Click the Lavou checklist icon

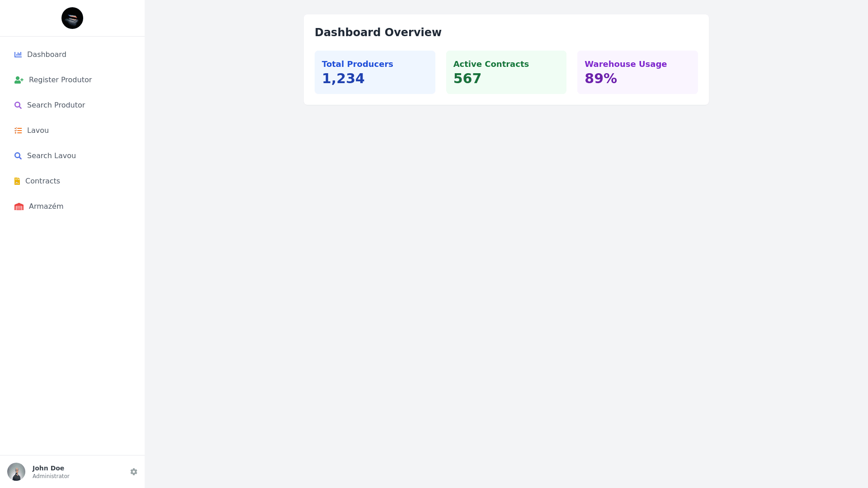coord(18,131)
